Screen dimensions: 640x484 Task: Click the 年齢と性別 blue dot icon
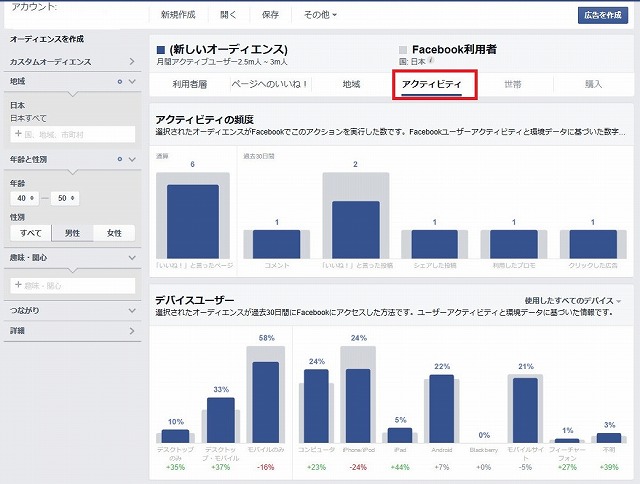tap(120, 159)
